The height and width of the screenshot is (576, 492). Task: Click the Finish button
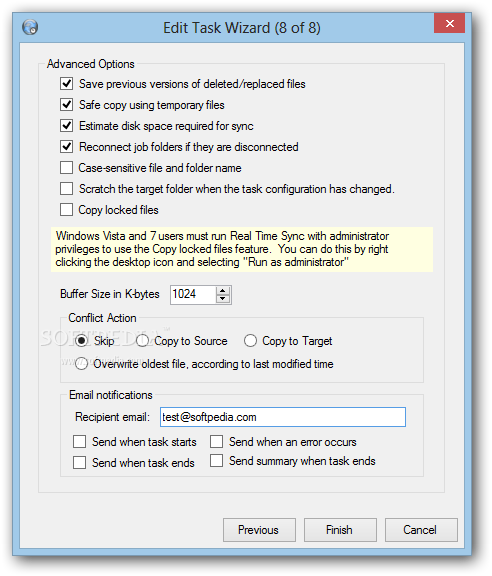click(340, 530)
